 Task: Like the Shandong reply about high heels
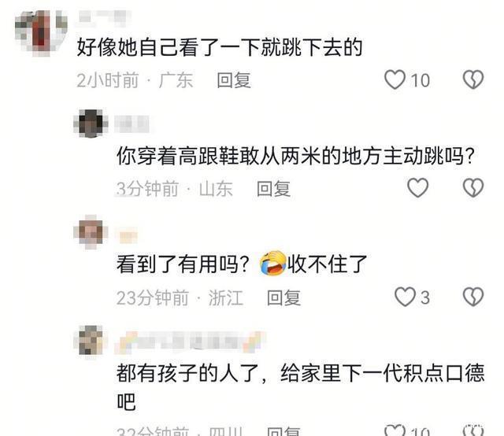418,187
